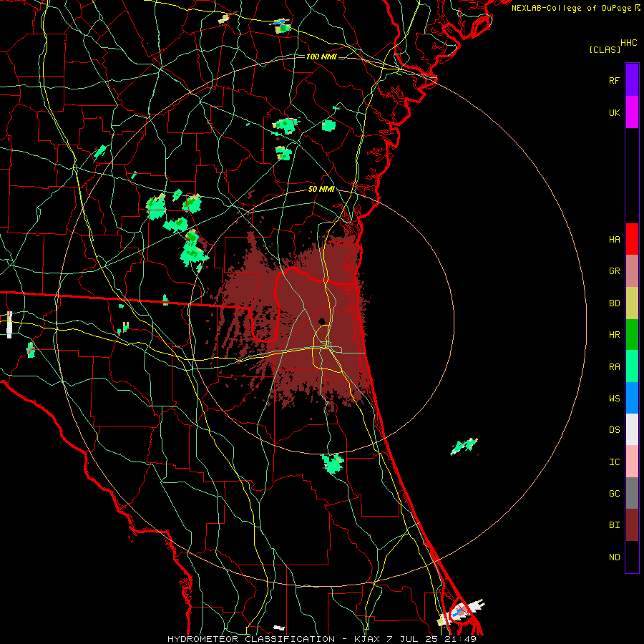
Task: Click the "NEXLAB-College of DuPage" title text
Action: 571,8
